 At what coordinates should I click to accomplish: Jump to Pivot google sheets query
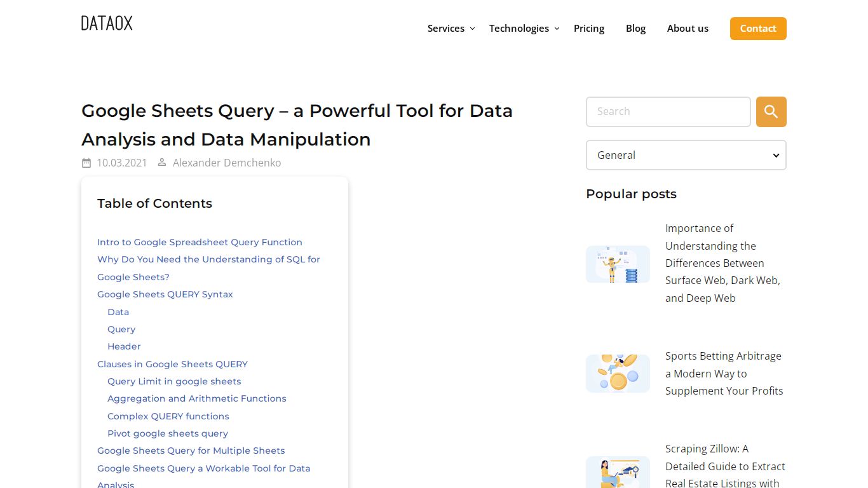(x=168, y=433)
